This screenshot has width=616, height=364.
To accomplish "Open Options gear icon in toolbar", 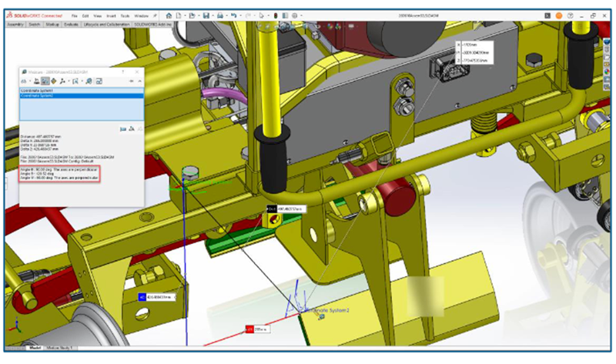I will 295,15.
